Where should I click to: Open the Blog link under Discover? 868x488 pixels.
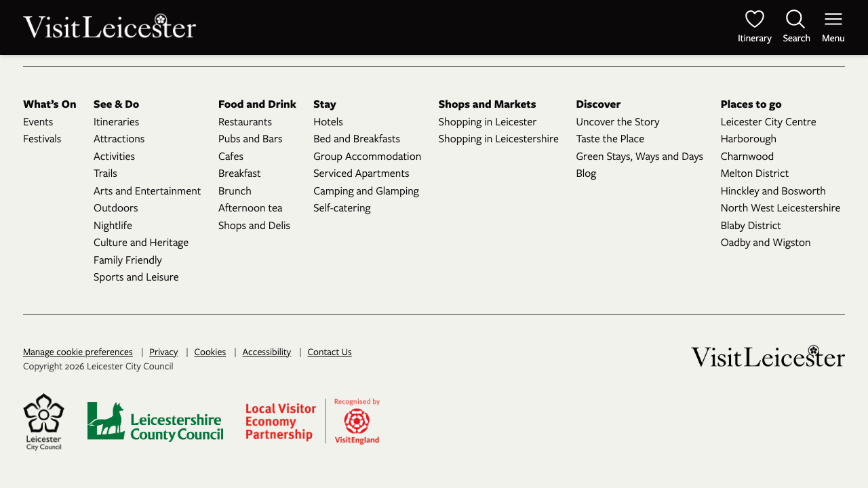(x=586, y=173)
